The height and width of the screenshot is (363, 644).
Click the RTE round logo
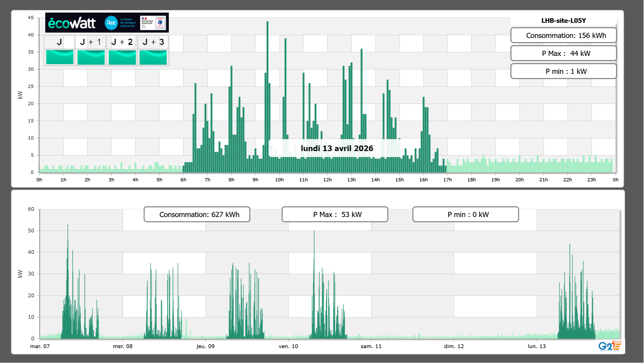click(111, 23)
